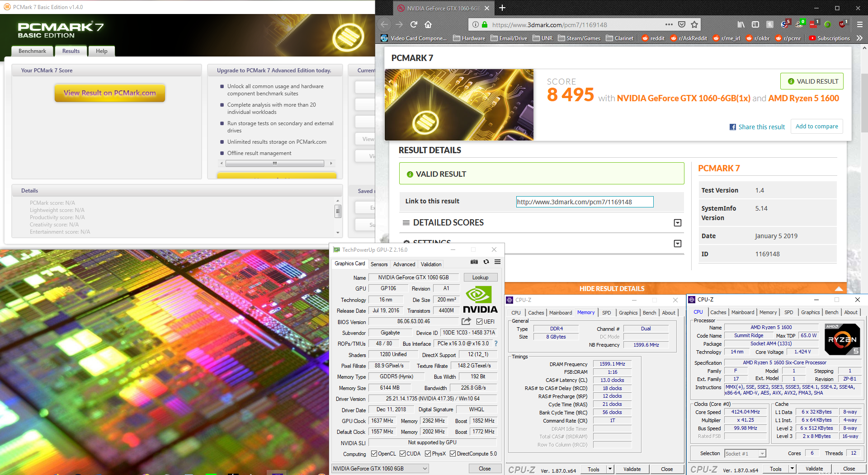Image resolution: width=868 pixels, height=475 pixels.
Task: Bookmark this page with star icon
Action: [694, 24]
